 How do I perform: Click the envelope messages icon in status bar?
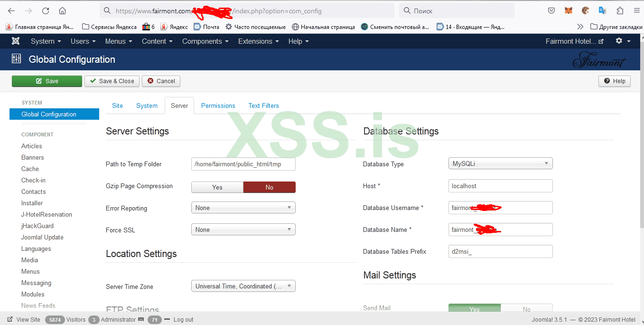[140, 320]
